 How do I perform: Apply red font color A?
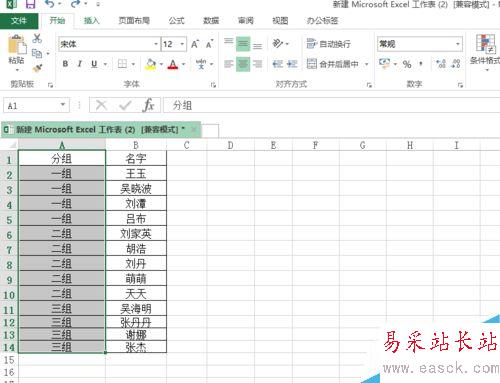click(173, 64)
